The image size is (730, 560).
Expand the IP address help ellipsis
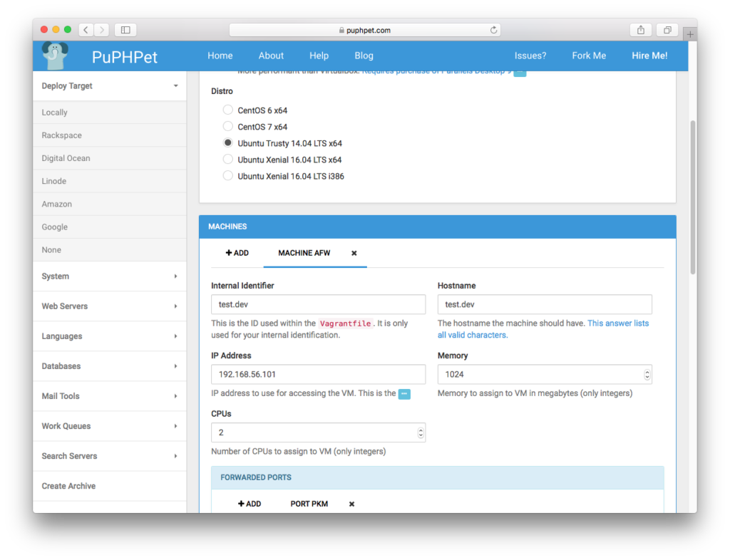(x=404, y=394)
